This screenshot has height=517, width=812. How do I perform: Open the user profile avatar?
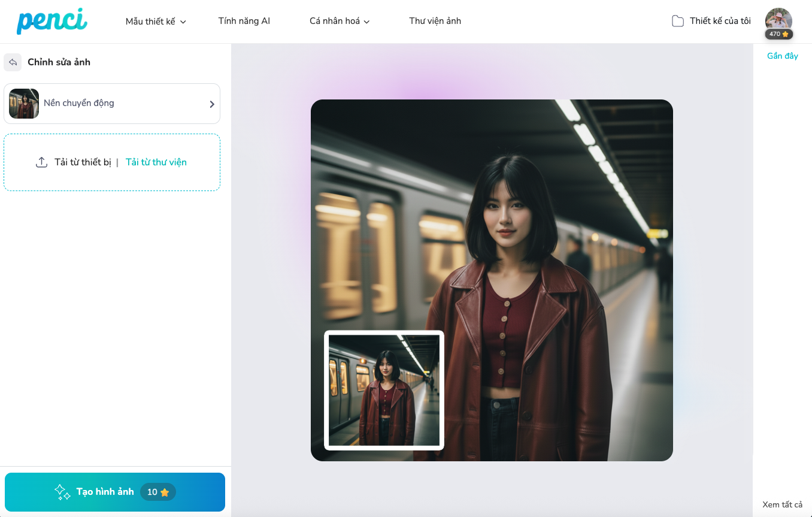[778, 19]
